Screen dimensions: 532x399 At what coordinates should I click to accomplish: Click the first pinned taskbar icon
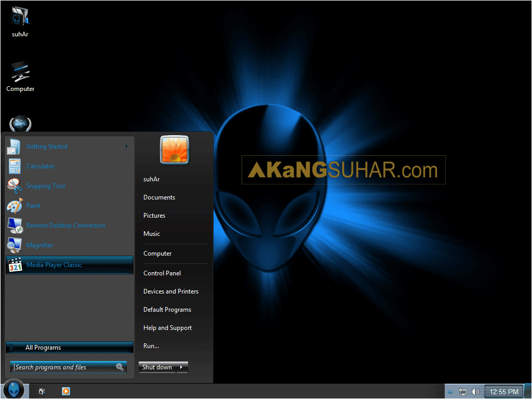coord(42,392)
